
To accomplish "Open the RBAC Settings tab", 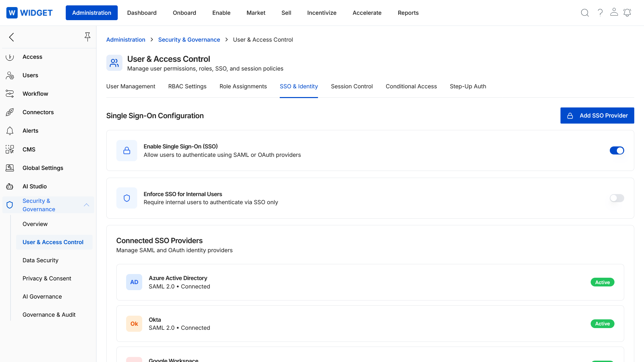I will 187,86.
